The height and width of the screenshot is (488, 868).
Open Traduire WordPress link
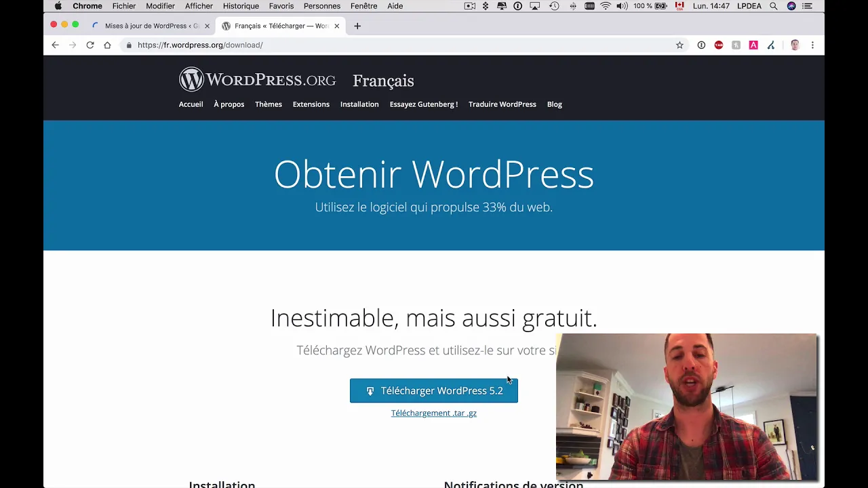coord(502,104)
